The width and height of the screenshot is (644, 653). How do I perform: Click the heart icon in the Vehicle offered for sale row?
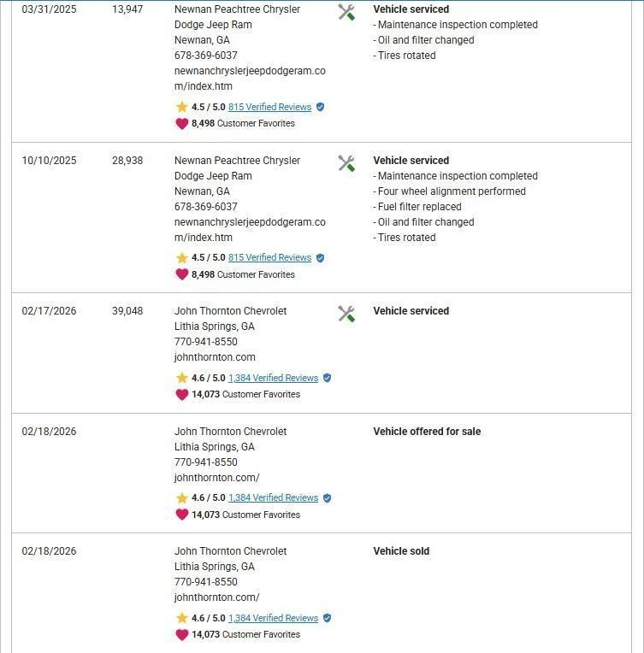pyautogui.click(x=181, y=515)
